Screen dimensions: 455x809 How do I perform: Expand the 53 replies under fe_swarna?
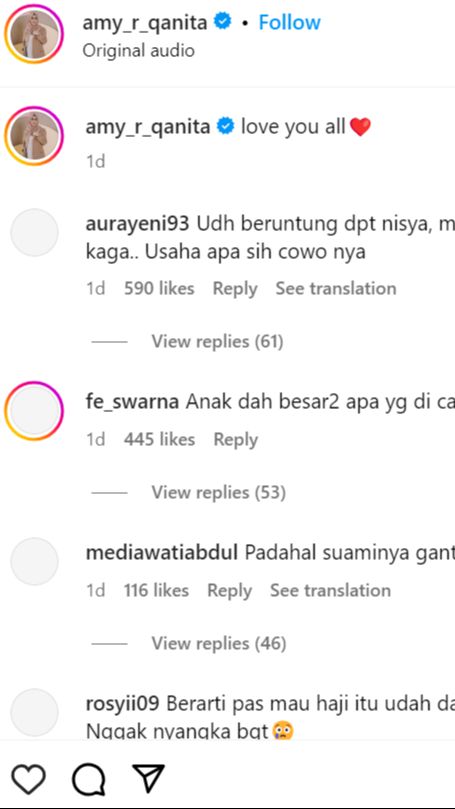(218, 493)
